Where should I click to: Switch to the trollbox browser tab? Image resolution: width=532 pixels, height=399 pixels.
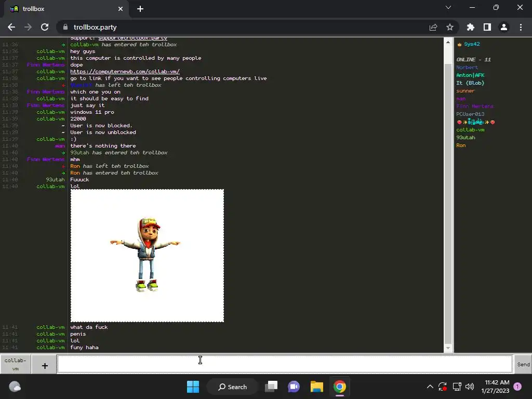(66, 9)
